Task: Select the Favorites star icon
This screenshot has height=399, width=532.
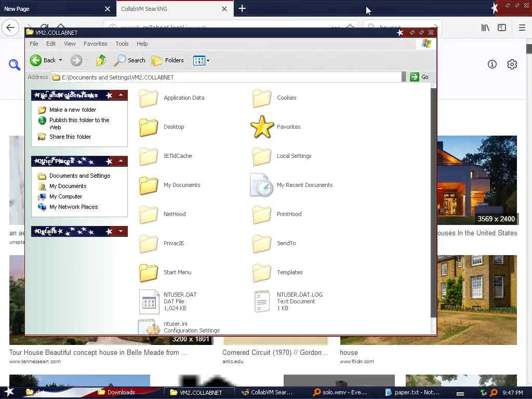Action: [262, 127]
